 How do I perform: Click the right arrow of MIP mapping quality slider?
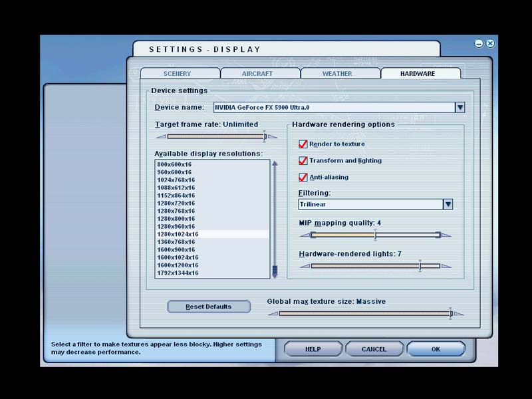pos(447,235)
